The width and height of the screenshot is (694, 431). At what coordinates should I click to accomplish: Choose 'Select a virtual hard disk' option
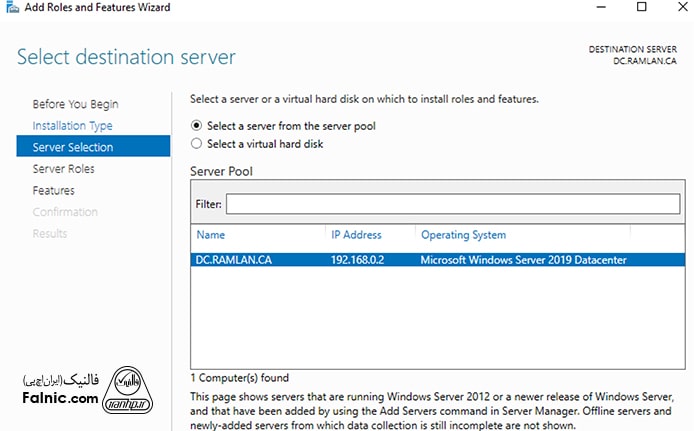(x=197, y=144)
